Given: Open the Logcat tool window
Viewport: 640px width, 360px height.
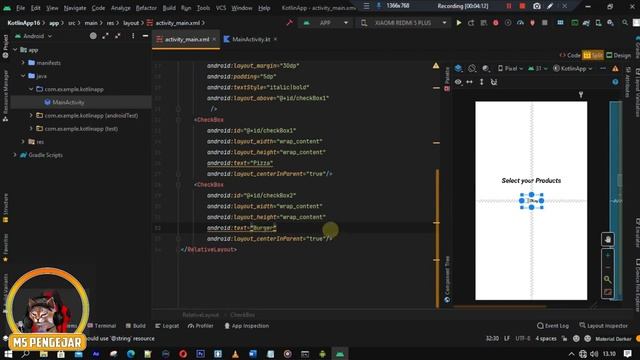Looking at the screenshot, I should tap(167, 326).
